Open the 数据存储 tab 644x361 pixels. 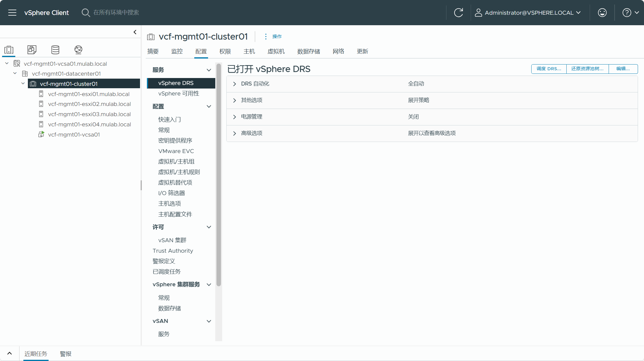309,51
